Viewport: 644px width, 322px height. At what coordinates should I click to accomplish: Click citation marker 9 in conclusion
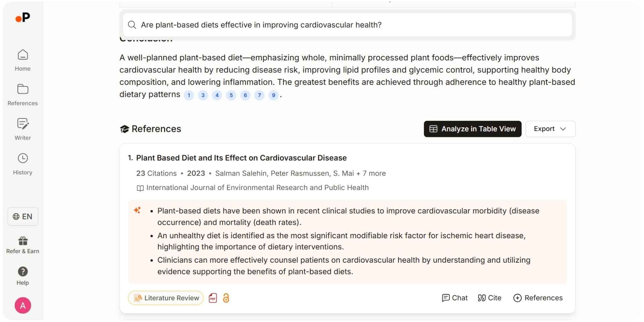click(274, 95)
